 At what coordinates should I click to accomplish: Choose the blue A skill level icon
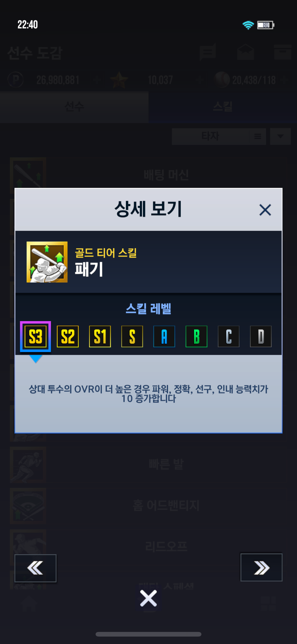click(x=164, y=336)
